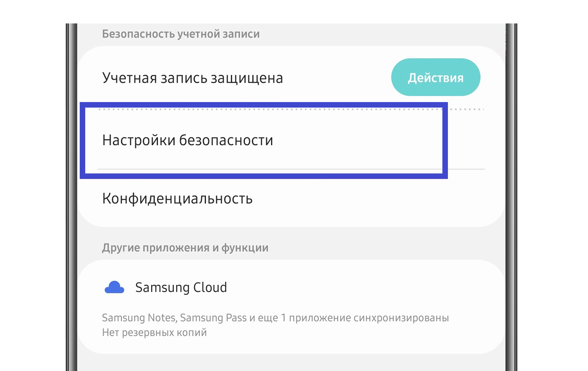Click empty space right of Конфиденциальность
Image resolution: width=588 pixels, height=371 pixels.
[380, 199]
